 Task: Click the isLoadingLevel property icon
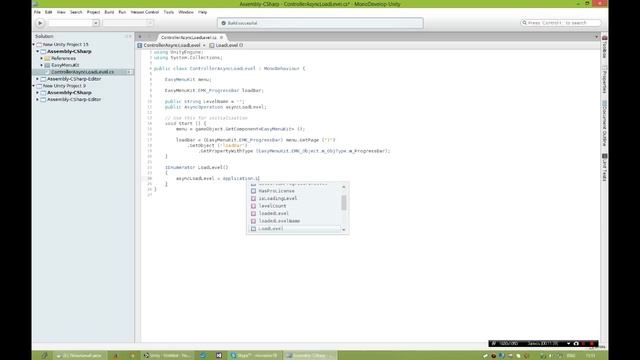[x=253, y=198]
